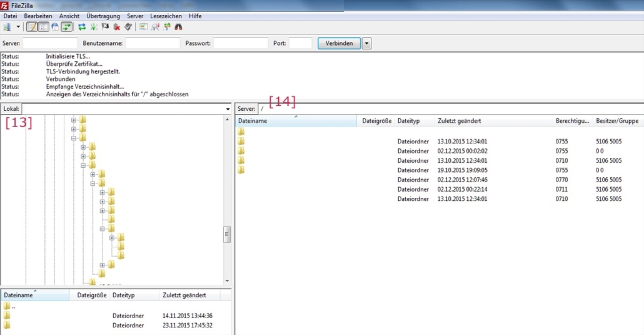
Task: Sort local list by Dateiname column
Action: [36, 295]
